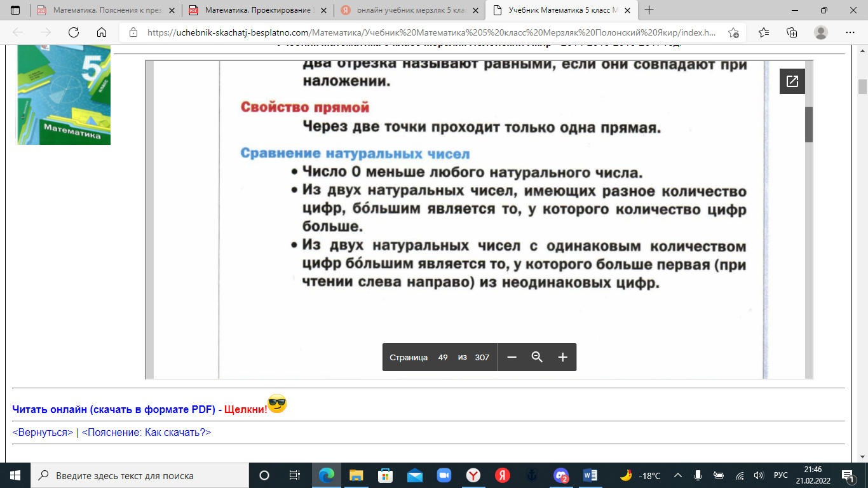The height and width of the screenshot is (488, 868).
Task: Switch the РУС input language
Action: point(780,475)
